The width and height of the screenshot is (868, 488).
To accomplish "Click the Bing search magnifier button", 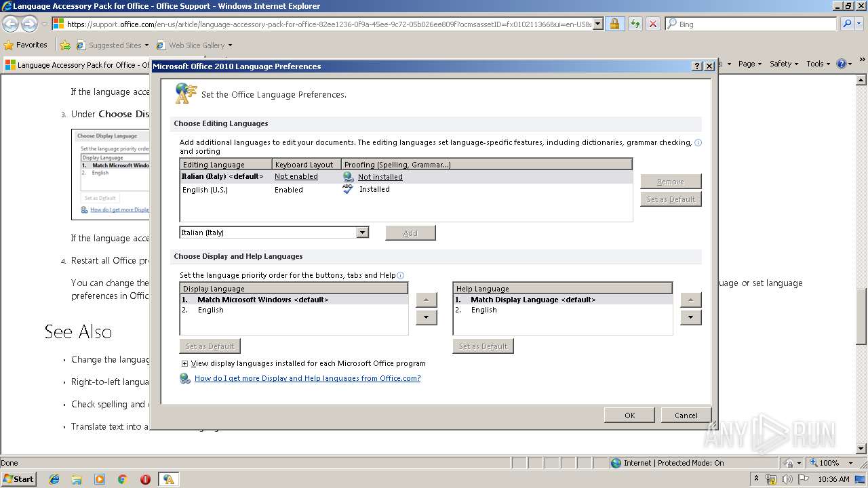I will pos(846,24).
